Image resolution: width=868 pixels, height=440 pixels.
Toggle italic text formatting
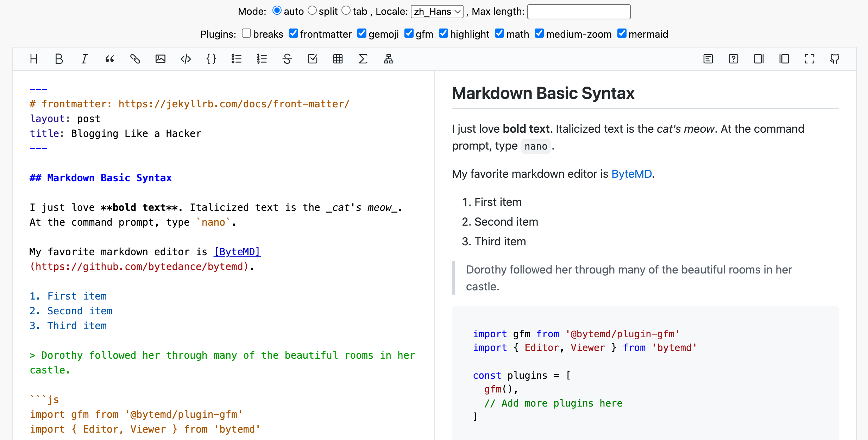(84, 59)
